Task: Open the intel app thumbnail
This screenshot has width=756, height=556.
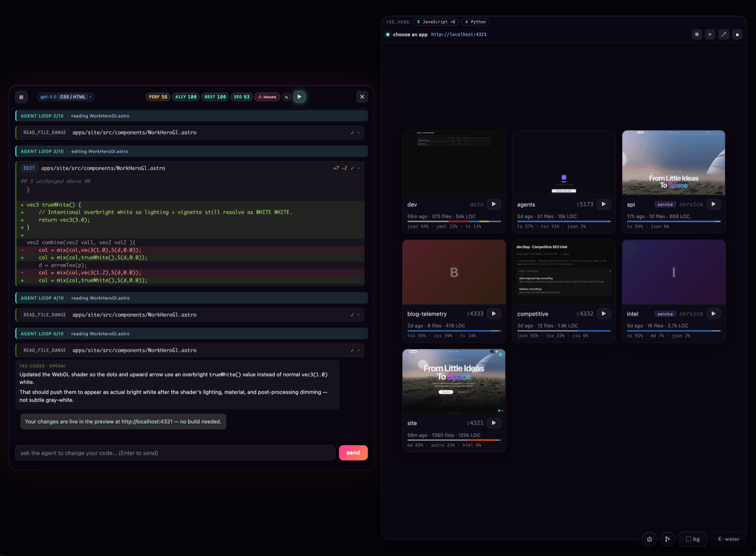Action: coord(674,272)
